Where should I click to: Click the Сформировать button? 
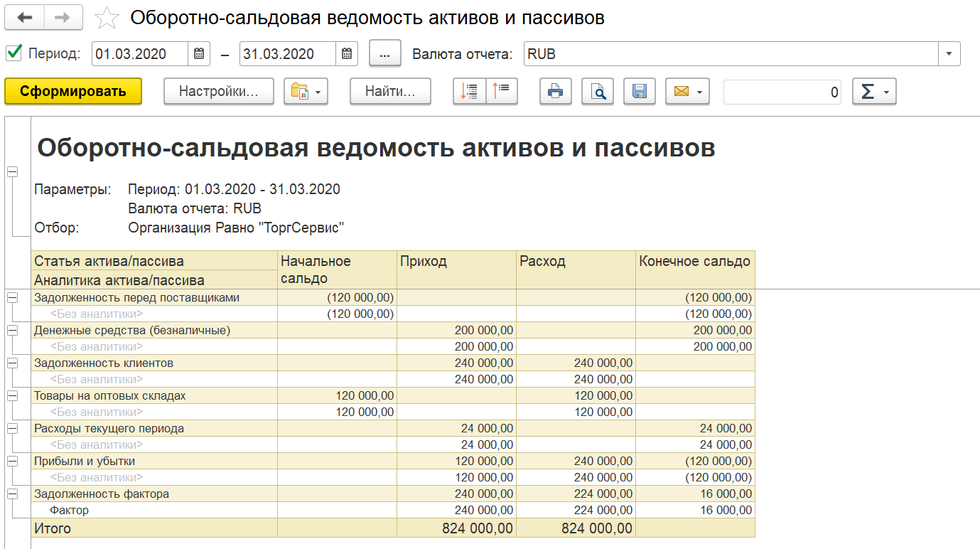(73, 92)
